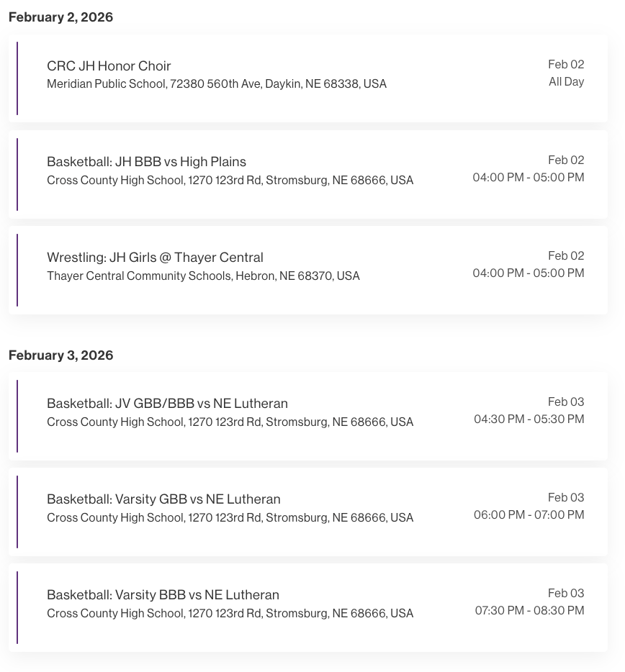Open Basketball: Varsity GBB vs NE Lutheran
The width and height of the screenshot is (625, 672).
163,499
